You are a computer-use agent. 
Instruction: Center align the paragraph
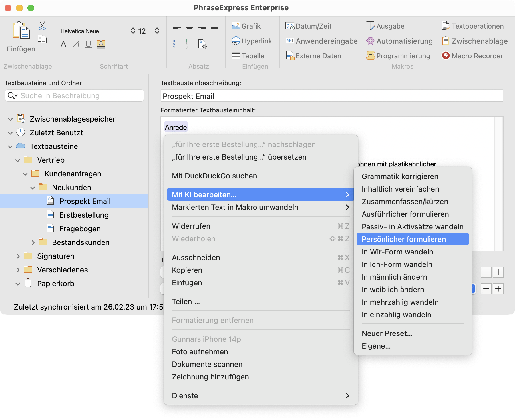[x=190, y=30]
